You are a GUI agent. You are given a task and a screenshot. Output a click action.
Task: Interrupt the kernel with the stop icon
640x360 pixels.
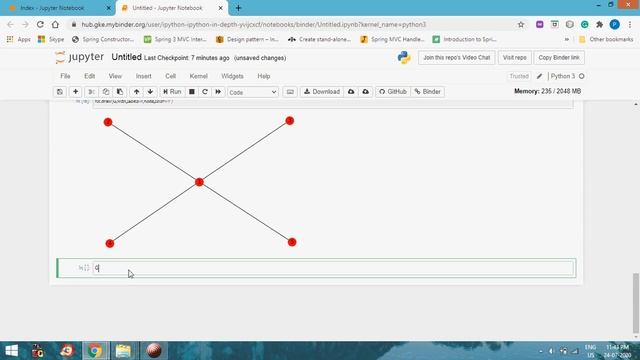pos(191,92)
